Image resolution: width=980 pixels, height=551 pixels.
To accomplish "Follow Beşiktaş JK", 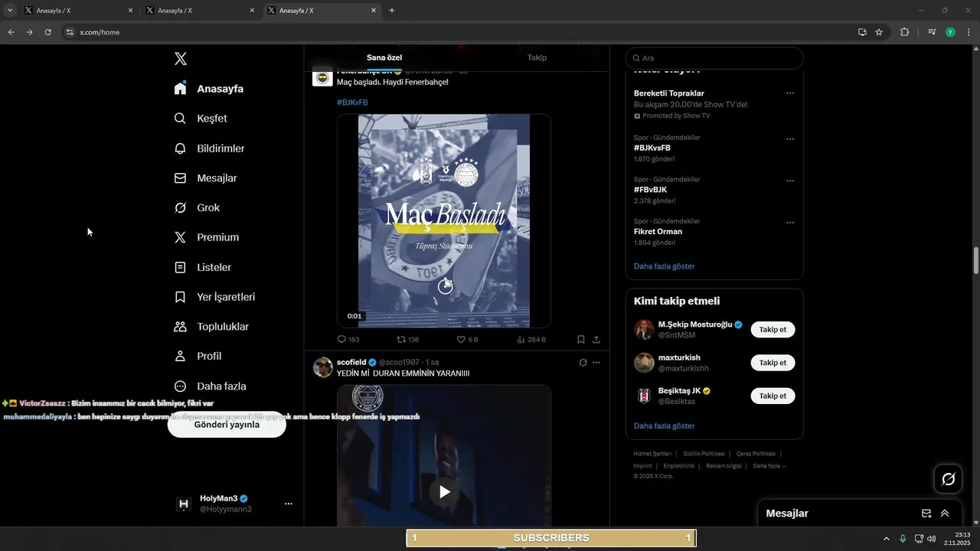I will click(x=773, y=396).
